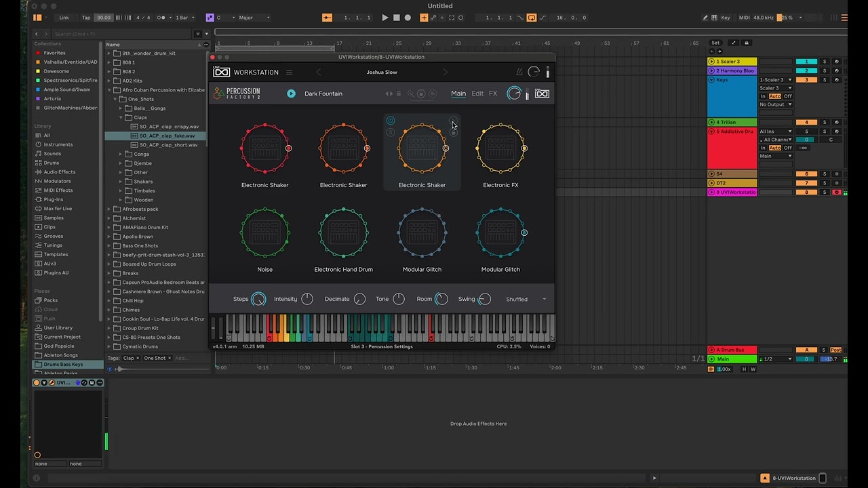This screenshot has width=868, height=488.
Task: Click the tempo field showing 90.00
Action: pyautogui.click(x=103, y=18)
